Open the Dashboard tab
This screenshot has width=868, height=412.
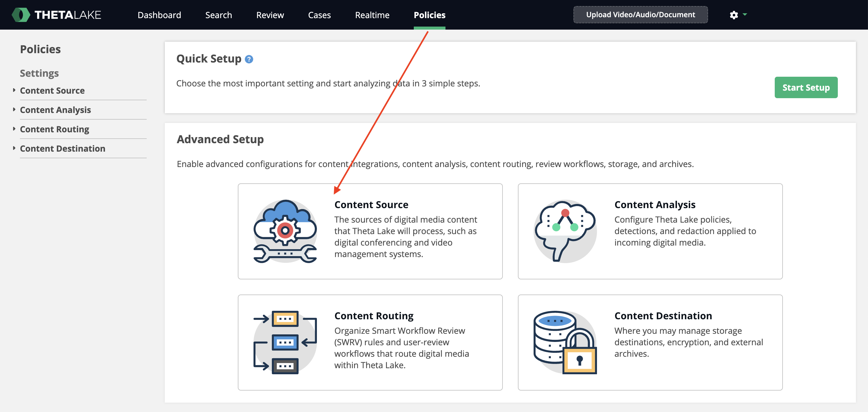point(159,15)
